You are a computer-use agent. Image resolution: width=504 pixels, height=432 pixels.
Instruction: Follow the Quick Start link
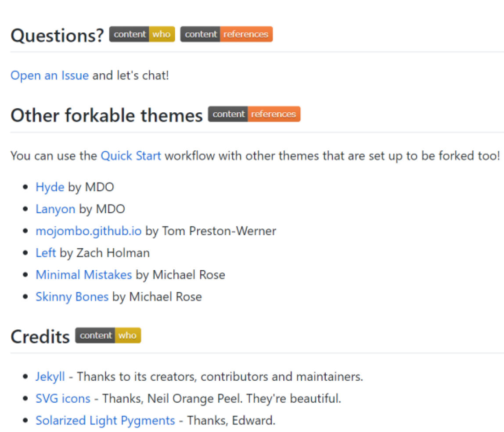[131, 156]
